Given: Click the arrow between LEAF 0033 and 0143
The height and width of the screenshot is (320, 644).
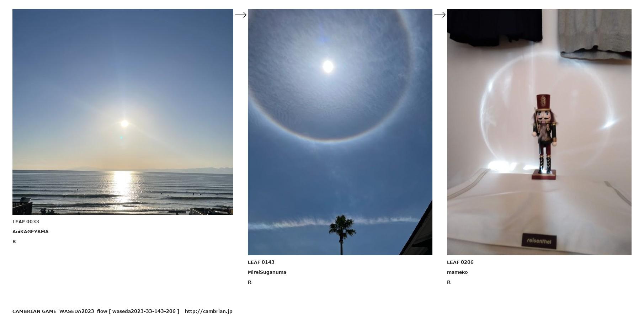Looking at the screenshot, I should pos(241,15).
